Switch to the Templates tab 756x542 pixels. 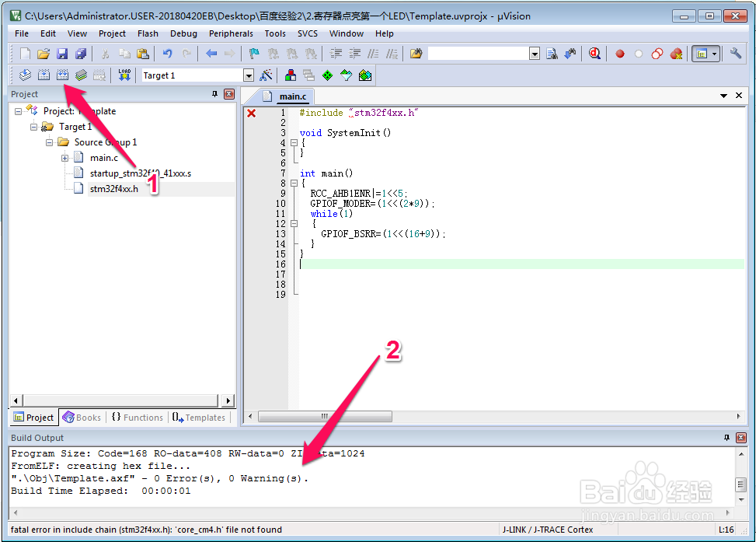tap(199, 418)
